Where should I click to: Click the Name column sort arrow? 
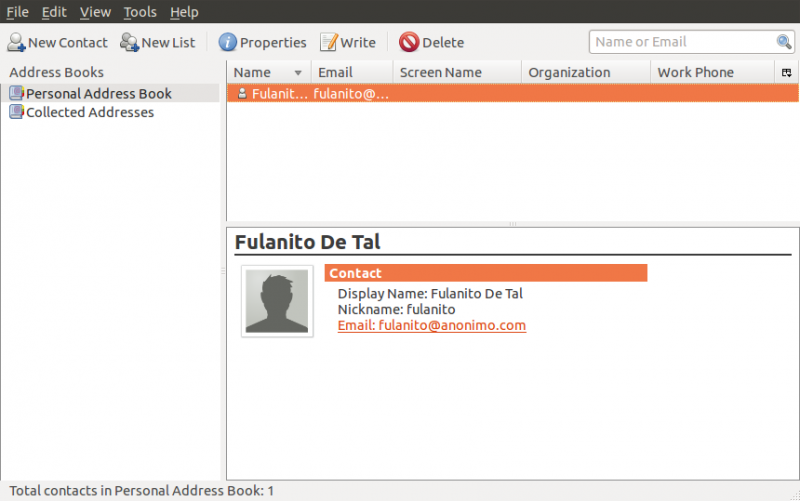298,73
